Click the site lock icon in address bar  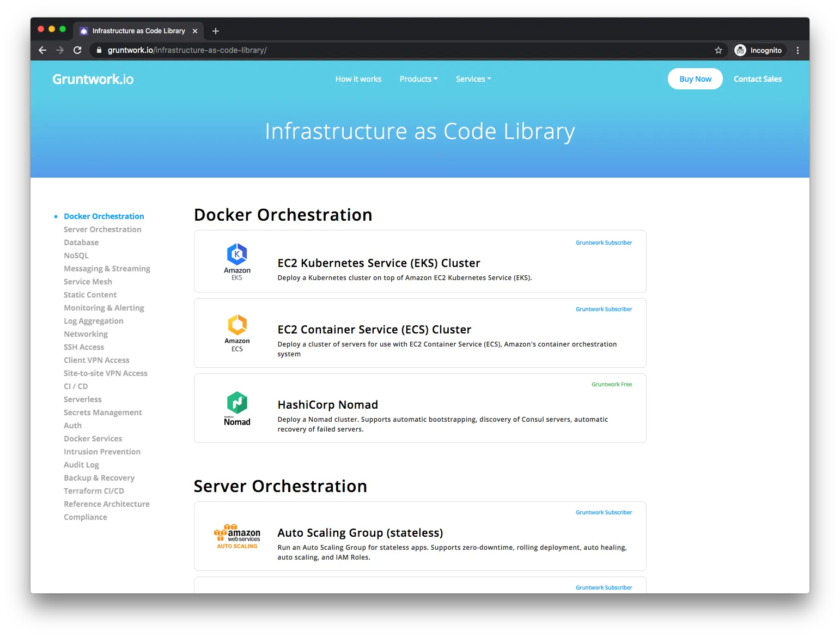tap(99, 50)
